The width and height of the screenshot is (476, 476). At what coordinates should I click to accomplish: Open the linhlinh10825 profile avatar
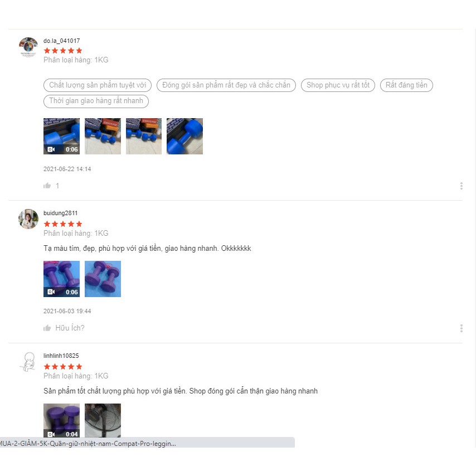28,362
